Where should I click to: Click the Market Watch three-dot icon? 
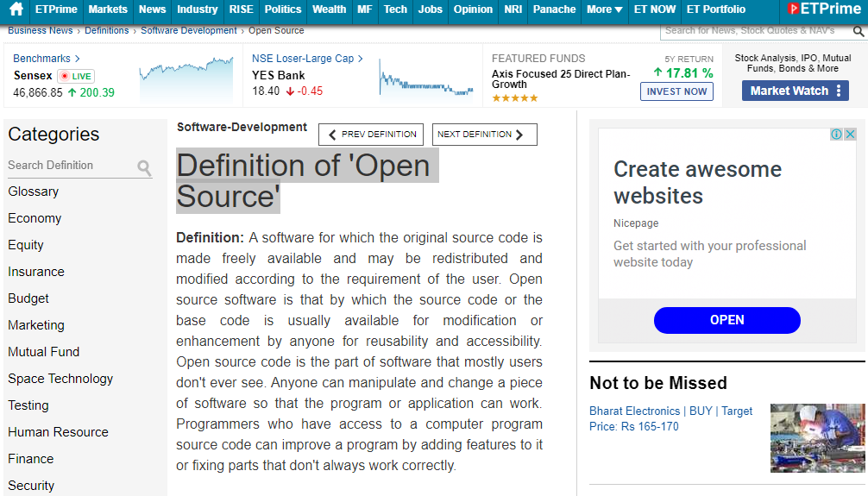click(840, 91)
